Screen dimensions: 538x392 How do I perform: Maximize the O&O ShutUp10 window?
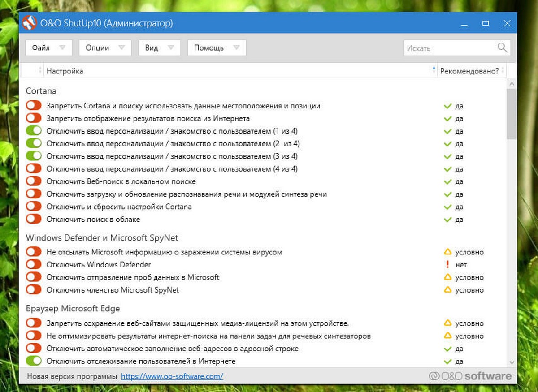[x=486, y=23]
